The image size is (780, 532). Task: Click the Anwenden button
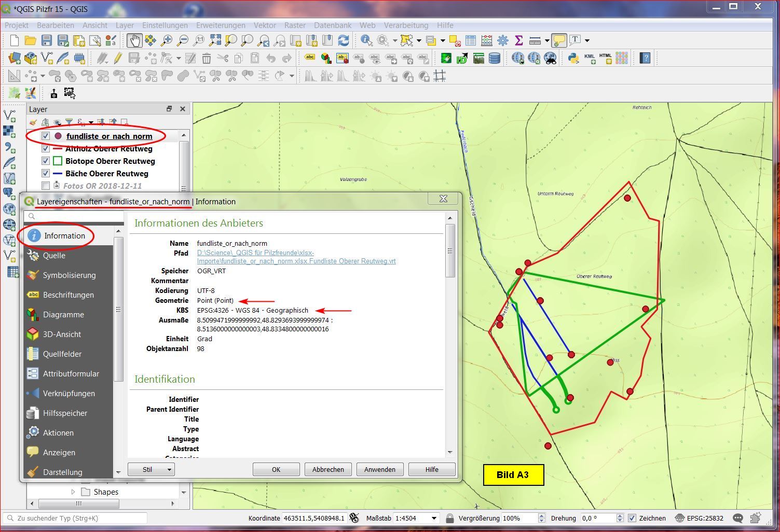point(379,469)
